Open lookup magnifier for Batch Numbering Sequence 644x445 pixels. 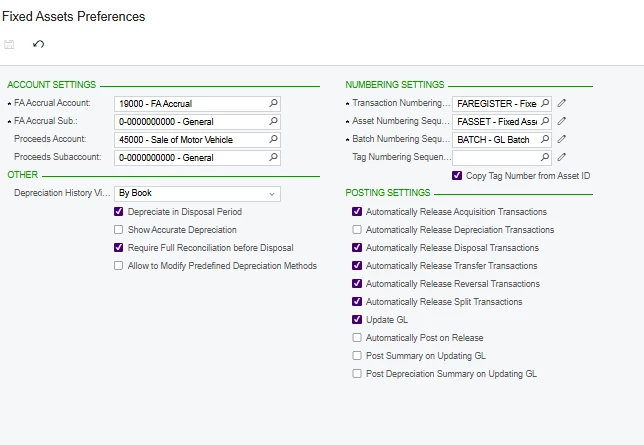(x=545, y=139)
